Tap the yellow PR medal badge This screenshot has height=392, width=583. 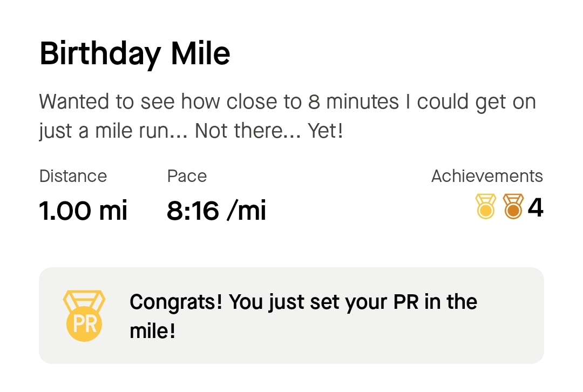click(x=84, y=316)
